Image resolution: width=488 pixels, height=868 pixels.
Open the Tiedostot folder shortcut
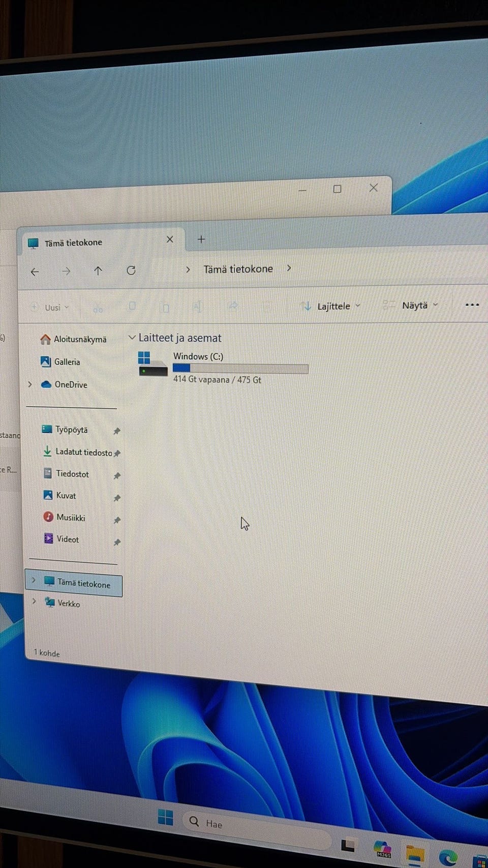click(x=66, y=473)
